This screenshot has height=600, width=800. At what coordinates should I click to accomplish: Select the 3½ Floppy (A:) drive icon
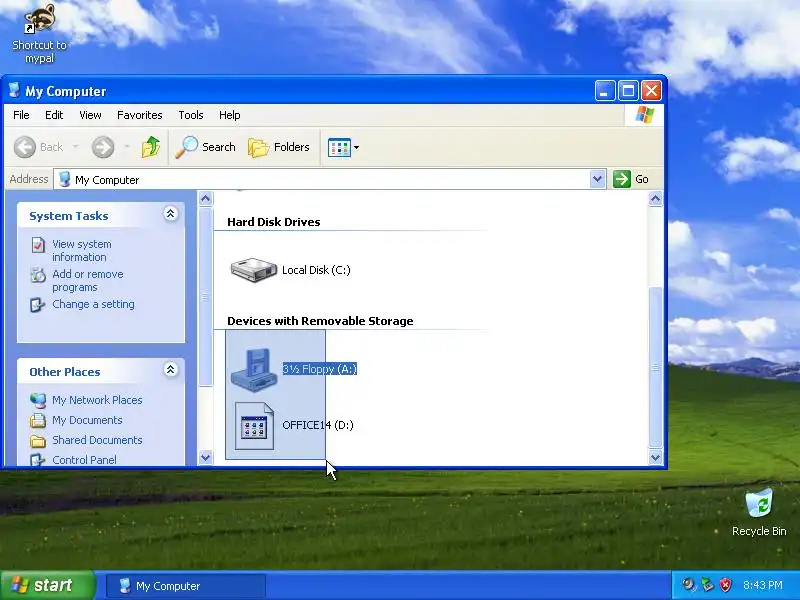(x=254, y=369)
